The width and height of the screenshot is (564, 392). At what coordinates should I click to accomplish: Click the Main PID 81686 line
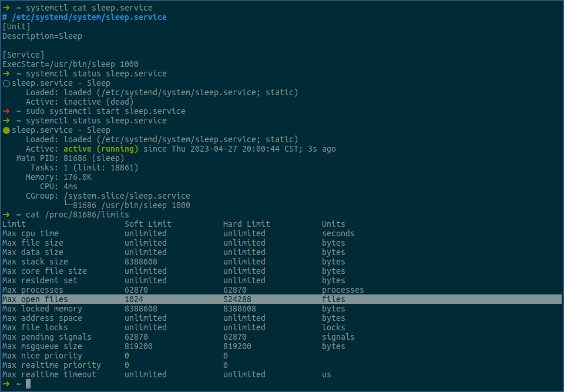70,158
